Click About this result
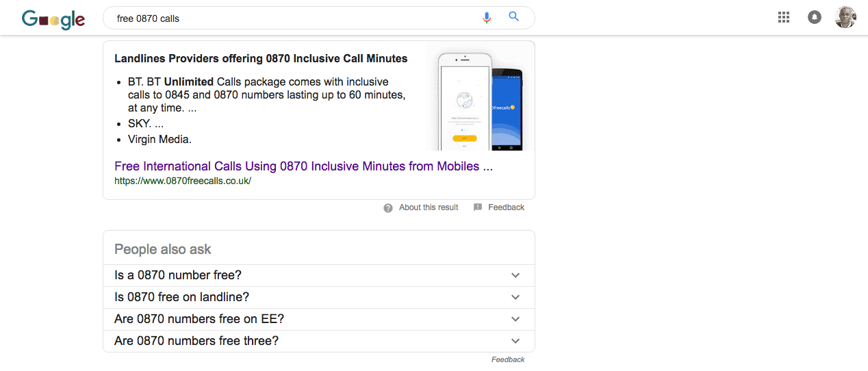This screenshot has height=371, width=868. point(429,207)
